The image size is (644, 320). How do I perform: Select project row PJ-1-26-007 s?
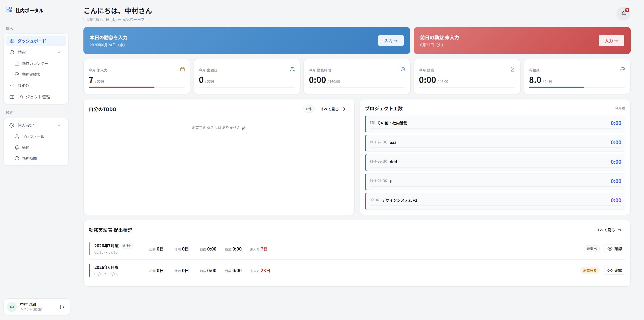[x=495, y=182]
